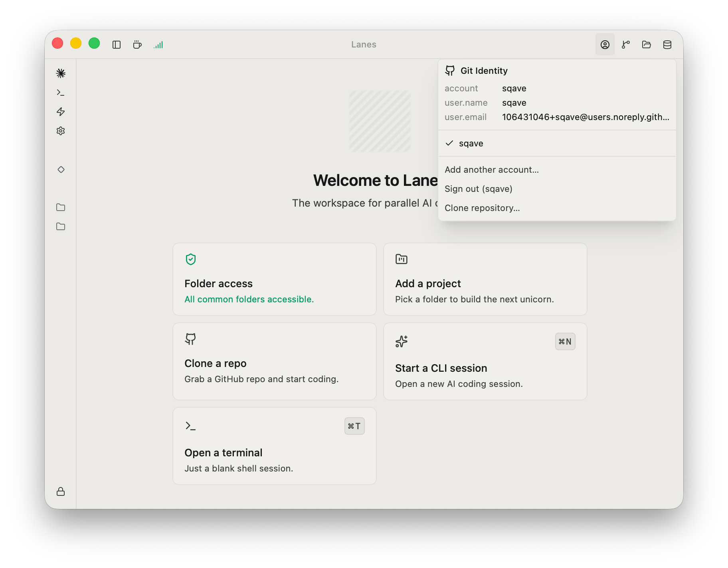Open the Add a project card
The height and width of the screenshot is (568, 728).
(485, 279)
